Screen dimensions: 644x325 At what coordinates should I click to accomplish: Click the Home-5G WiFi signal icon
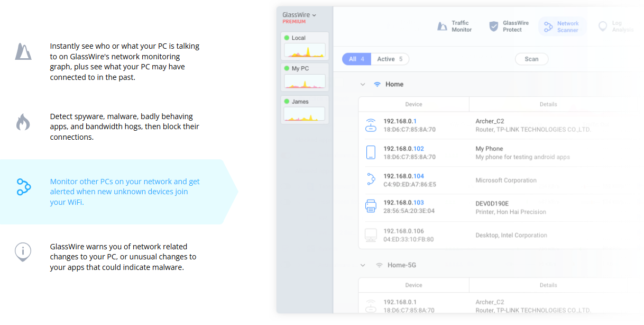point(379,265)
